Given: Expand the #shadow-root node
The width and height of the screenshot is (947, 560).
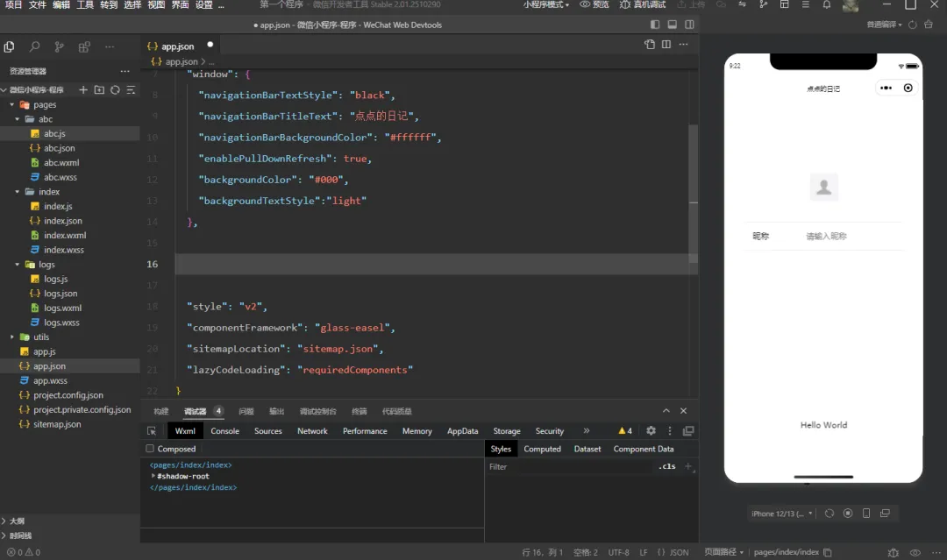Looking at the screenshot, I should pos(153,476).
